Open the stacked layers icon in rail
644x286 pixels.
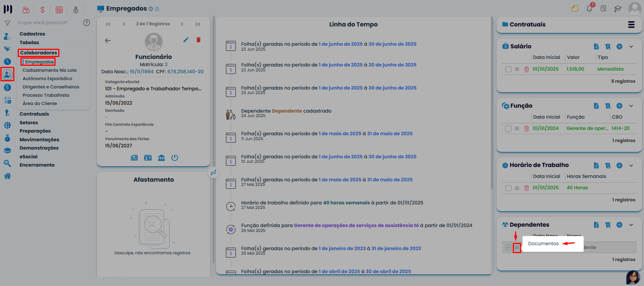[x=7, y=150]
